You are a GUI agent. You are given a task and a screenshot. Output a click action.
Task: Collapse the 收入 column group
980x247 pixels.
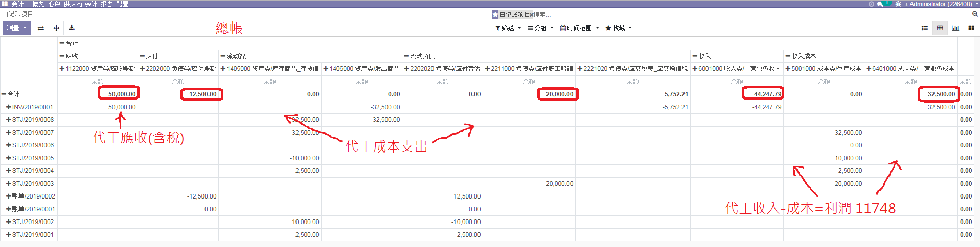(701, 56)
